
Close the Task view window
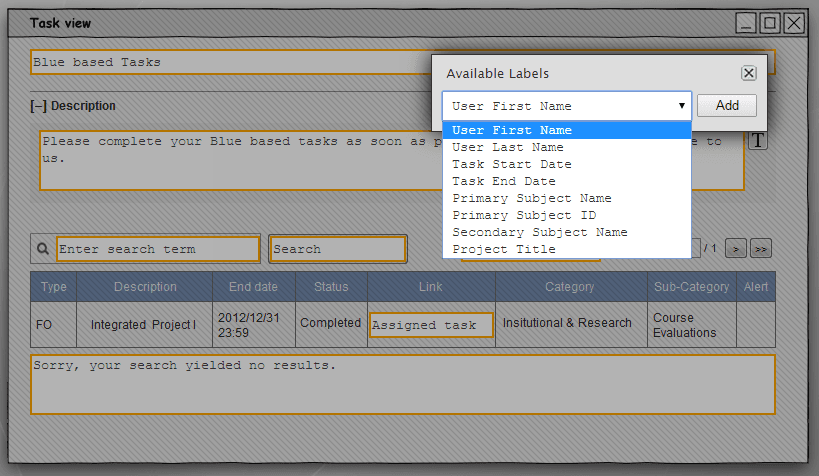(x=794, y=23)
